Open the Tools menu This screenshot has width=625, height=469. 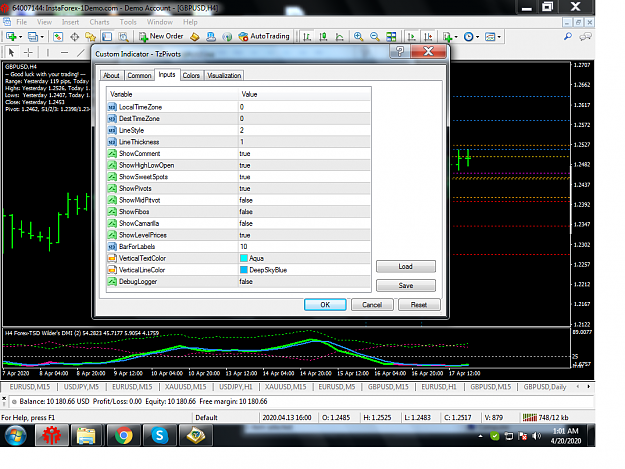[x=128, y=22]
